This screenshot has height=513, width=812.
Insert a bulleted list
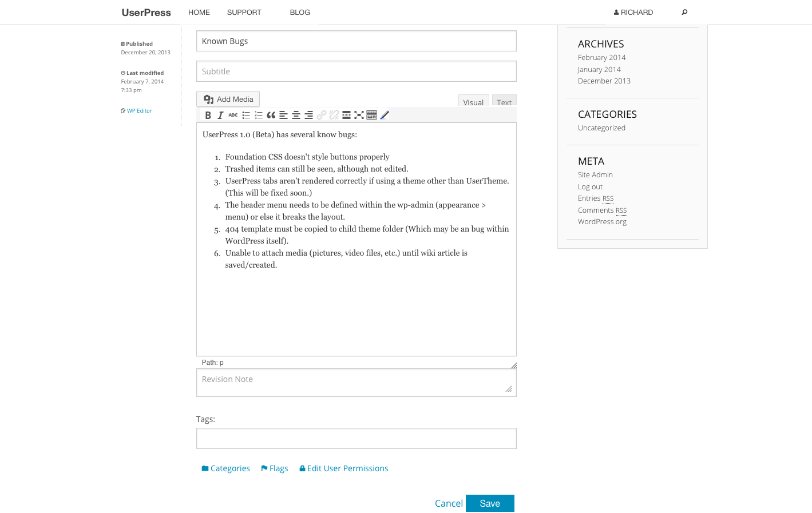tap(245, 115)
